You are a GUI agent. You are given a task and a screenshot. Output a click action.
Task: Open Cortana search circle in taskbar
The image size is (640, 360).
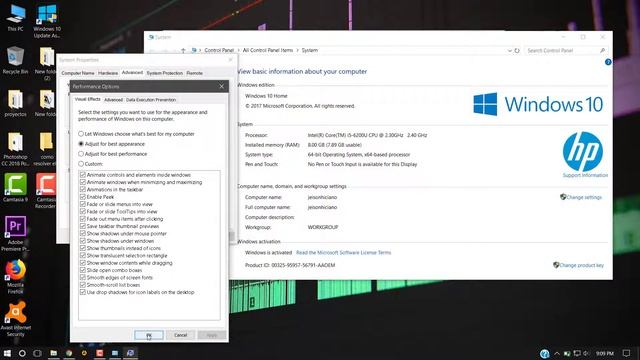point(22,353)
